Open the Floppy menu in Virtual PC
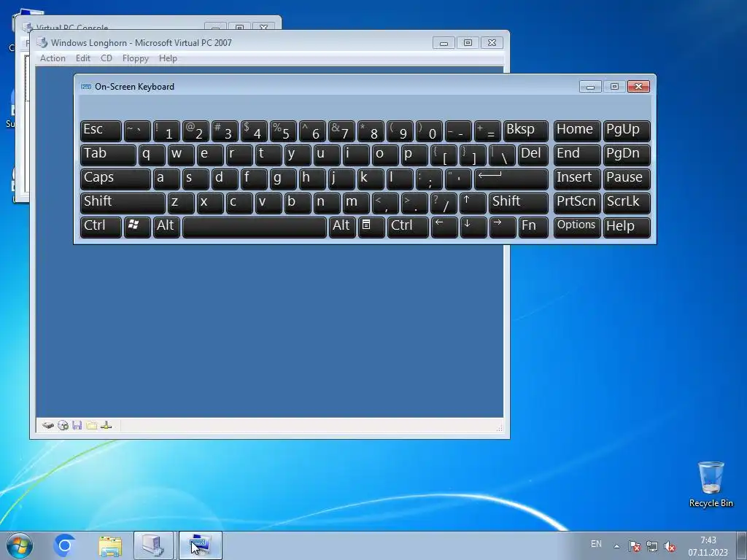The height and width of the screenshot is (560, 747). [x=135, y=58]
